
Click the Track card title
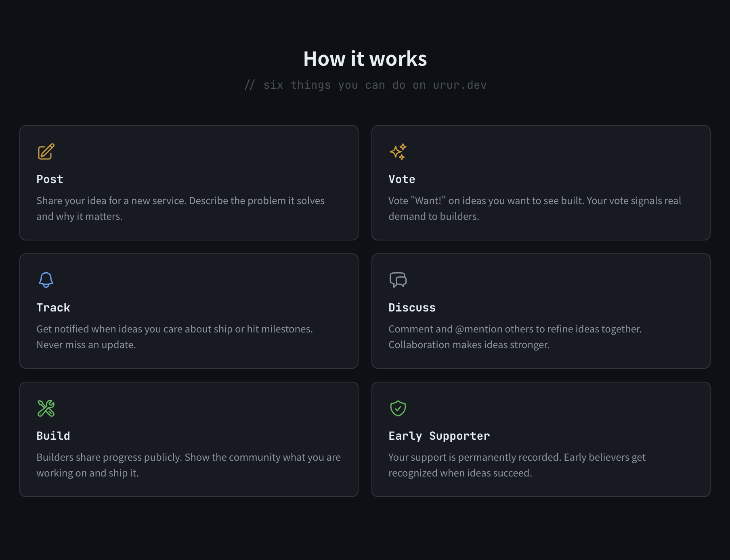tap(53, 307)
